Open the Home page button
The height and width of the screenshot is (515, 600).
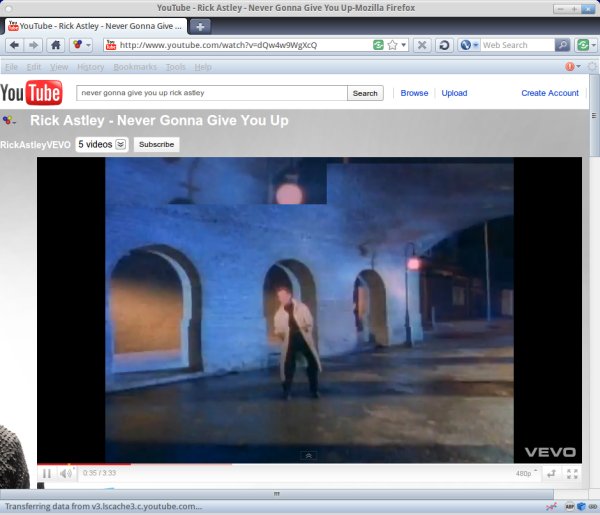click(56, 45)
